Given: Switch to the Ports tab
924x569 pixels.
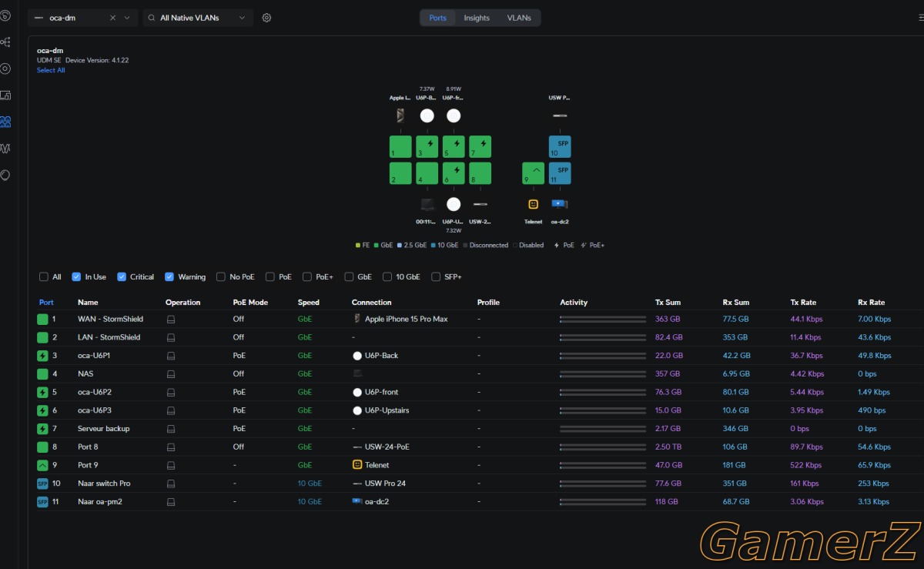Looking at the screenshot, I should [x=437, y=18].
